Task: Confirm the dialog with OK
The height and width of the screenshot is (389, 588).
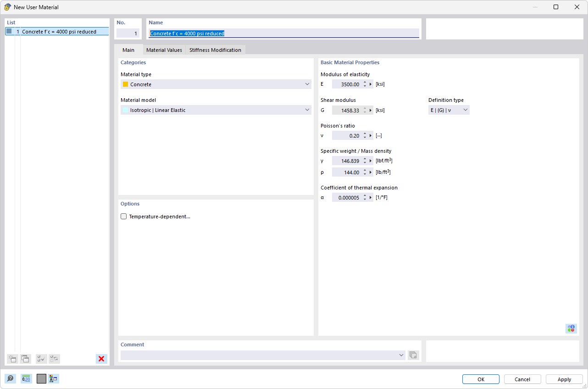Action: [x=481, y=379]
